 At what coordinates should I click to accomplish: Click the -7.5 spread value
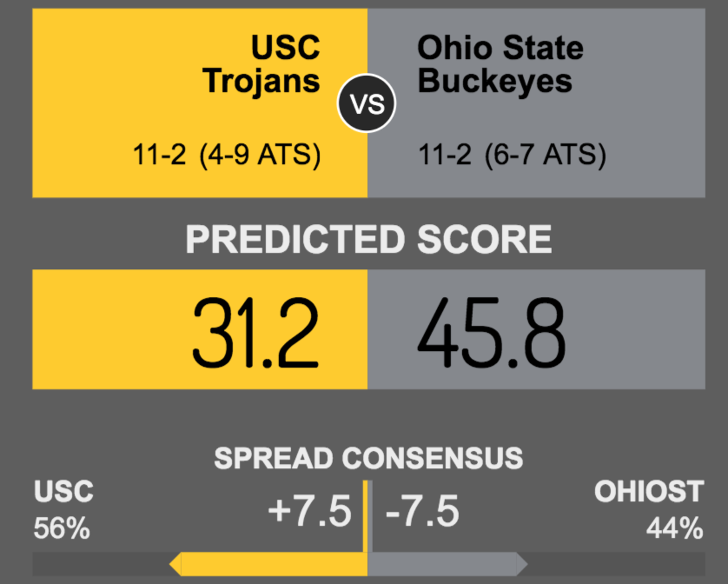click(422, 511)
